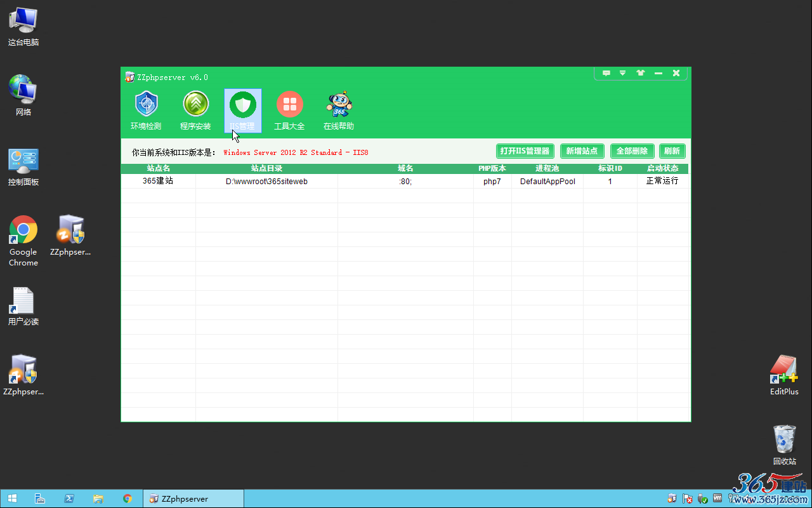
Task: Click the 标识ID value 1 cell
Action: click(610, 181)
